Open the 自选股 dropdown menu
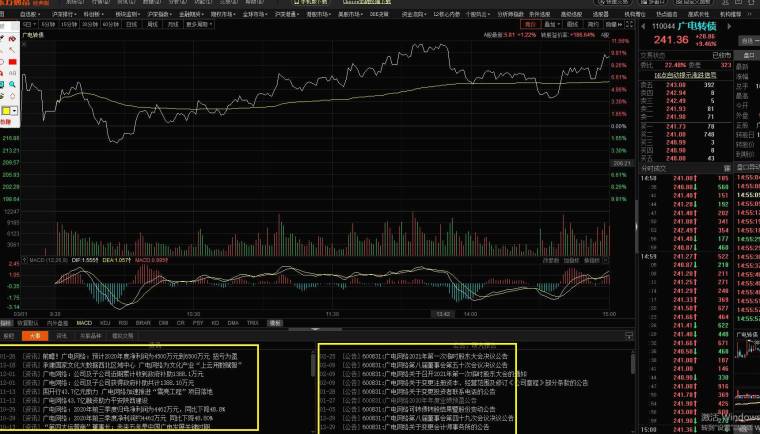This screenshot has width=760, height=434. [x=30, y=15]
